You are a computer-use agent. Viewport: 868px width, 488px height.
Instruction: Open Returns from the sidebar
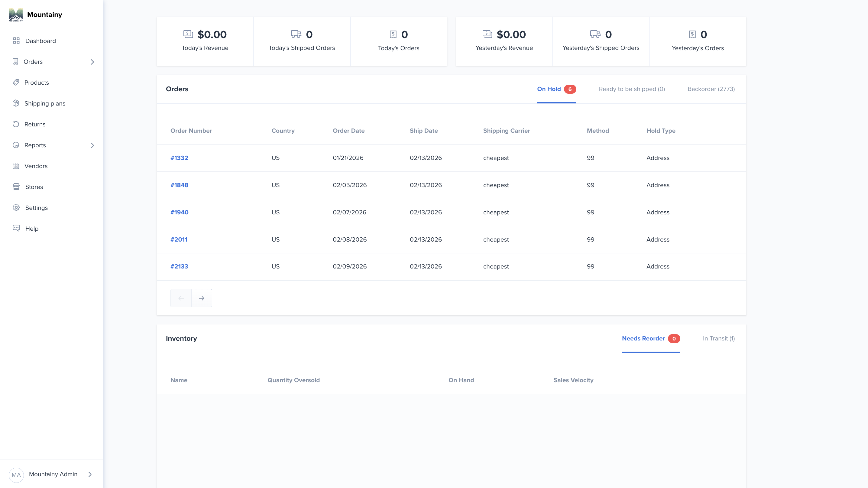point(35,124)
